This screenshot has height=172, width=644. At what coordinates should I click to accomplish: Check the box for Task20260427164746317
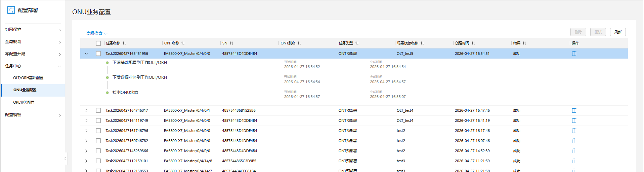click(98, 110)
